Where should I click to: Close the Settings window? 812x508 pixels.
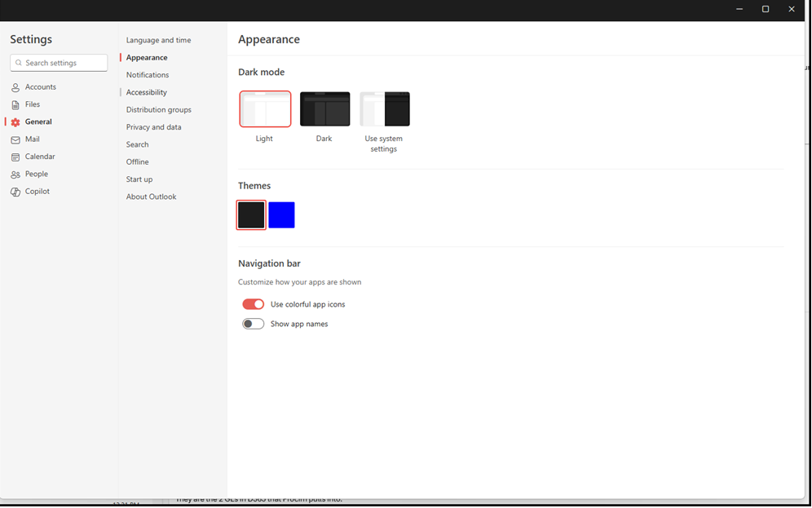click(x=792, y=9)
